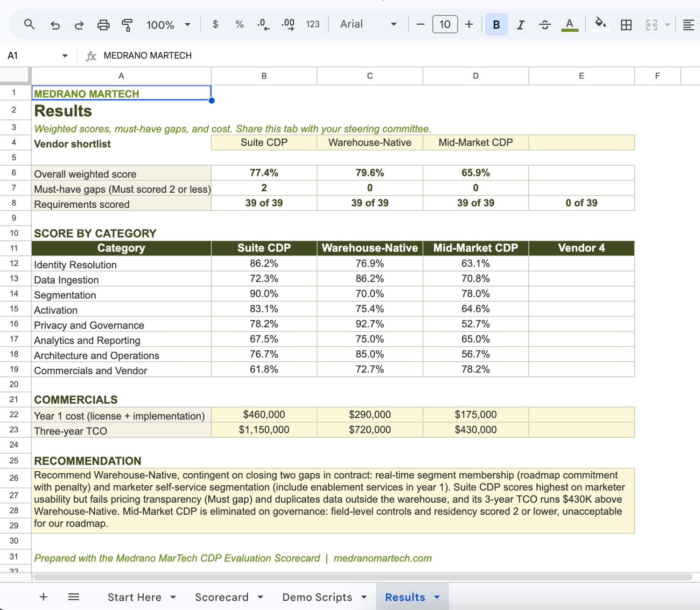Click the search menus magnifier icon

[x=29, y=24]
